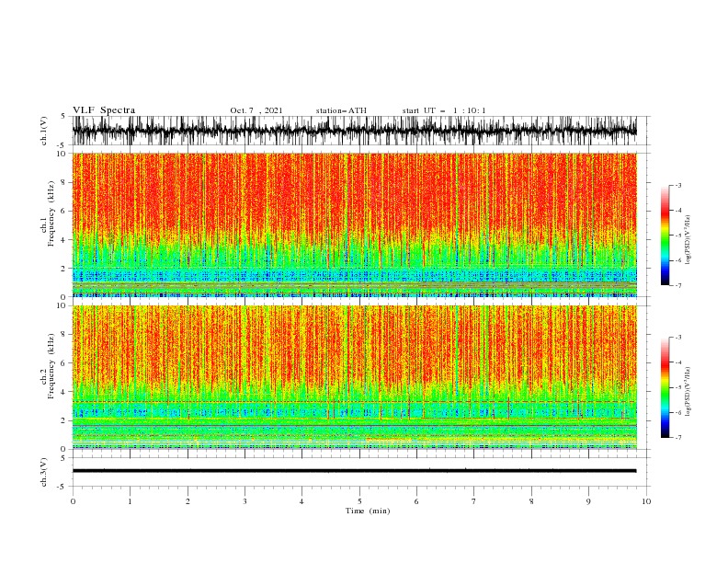Click time axis tick label "9"

click(x=588, y=501)
